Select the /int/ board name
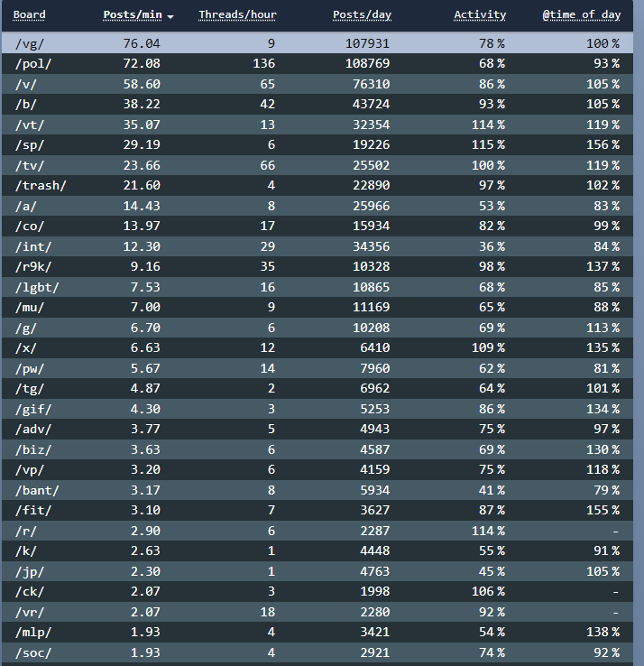This screenshot has height=666, width=644. click(33, 246)
